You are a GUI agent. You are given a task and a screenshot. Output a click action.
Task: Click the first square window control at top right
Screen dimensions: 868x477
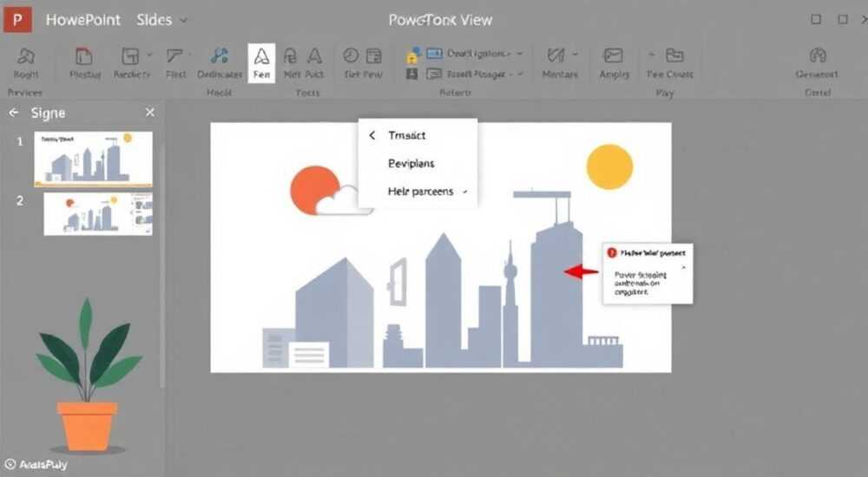coord(816,19)
